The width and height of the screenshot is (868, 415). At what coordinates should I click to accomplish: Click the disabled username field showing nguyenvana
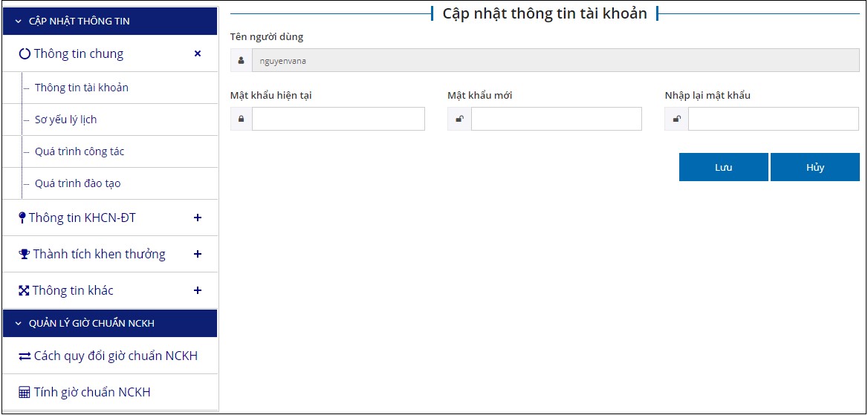(556, 61)
